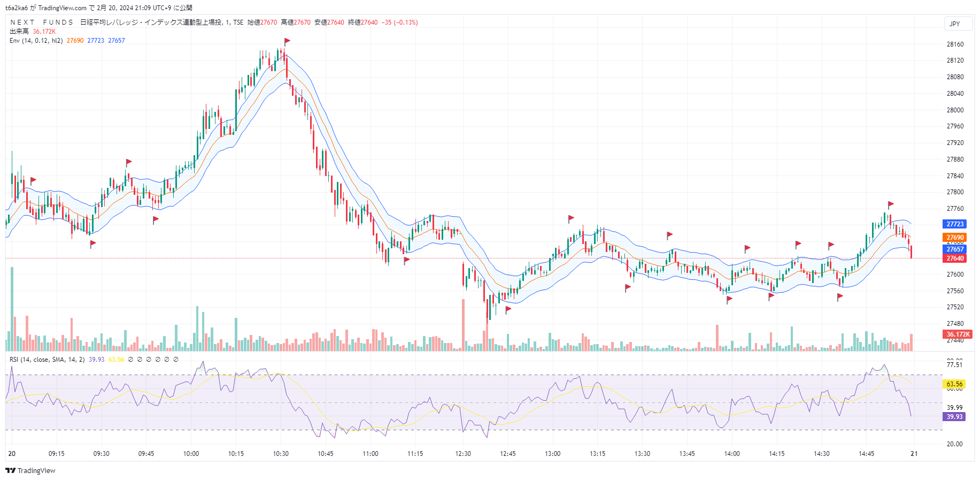Click the first circle-slash icon in RSI legend

click(131, 360)
